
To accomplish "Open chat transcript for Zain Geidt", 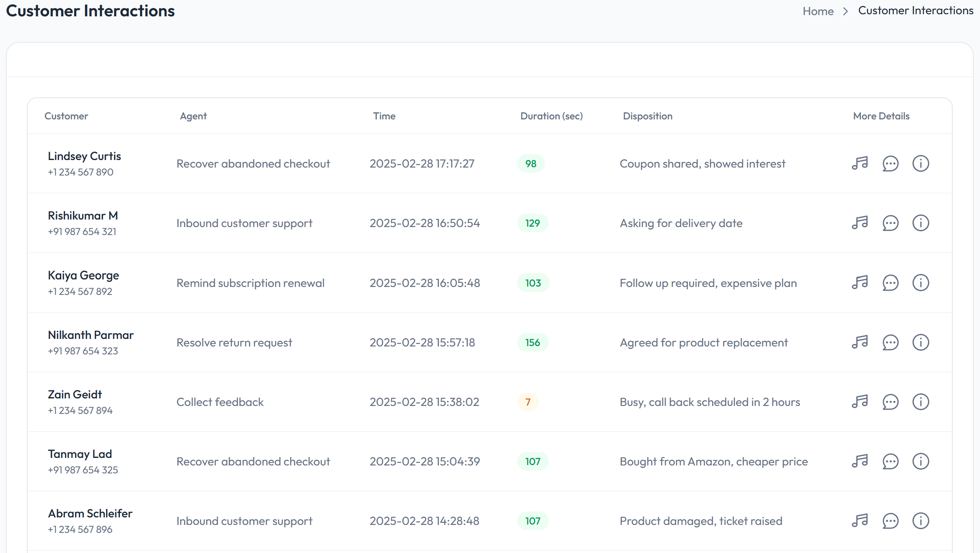I will point(890,402).
